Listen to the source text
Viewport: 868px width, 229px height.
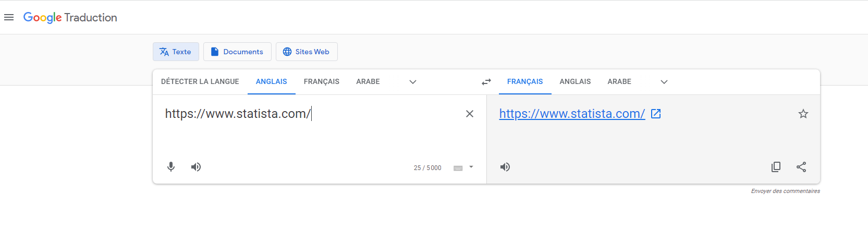pyautogui.click(x=196, y=167)
